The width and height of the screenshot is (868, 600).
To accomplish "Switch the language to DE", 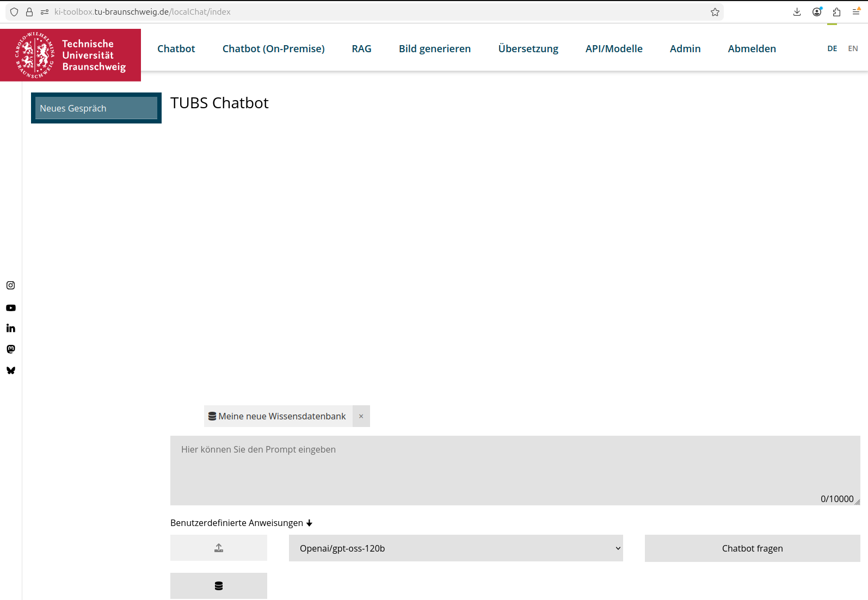I will [x=832, y=48].
